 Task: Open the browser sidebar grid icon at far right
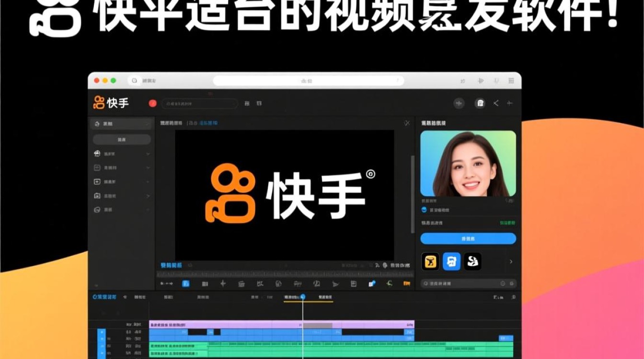(511, 81)
